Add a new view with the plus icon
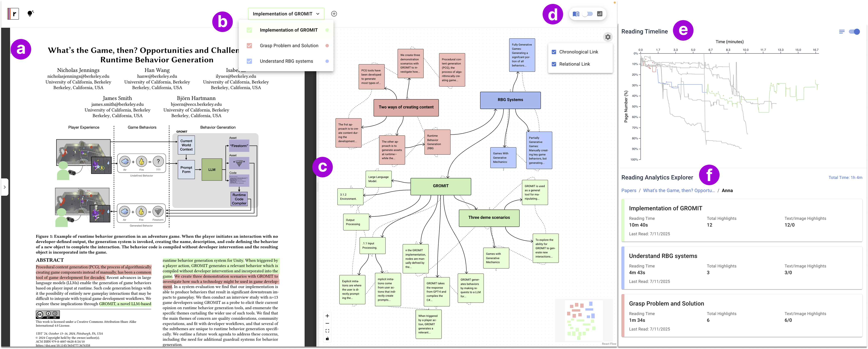 pyautogui.click(x=334, y=14)
